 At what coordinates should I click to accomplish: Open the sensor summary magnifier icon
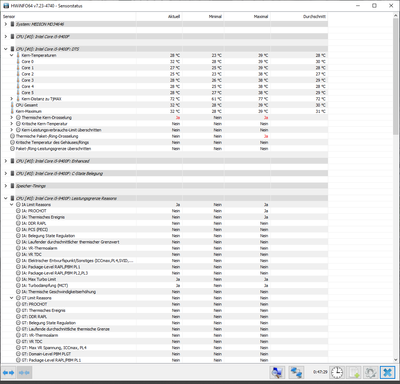tap(277, 372)
